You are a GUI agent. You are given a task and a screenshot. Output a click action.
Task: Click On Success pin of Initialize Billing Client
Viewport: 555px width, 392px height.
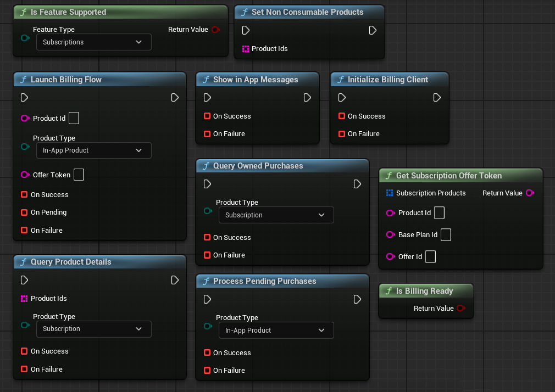[342, 116]
